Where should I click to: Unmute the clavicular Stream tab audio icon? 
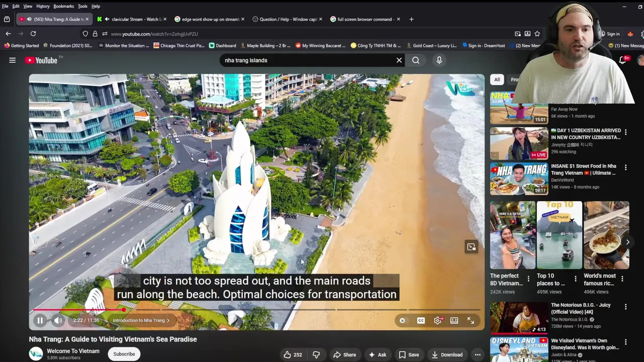[x=107, y=19]
